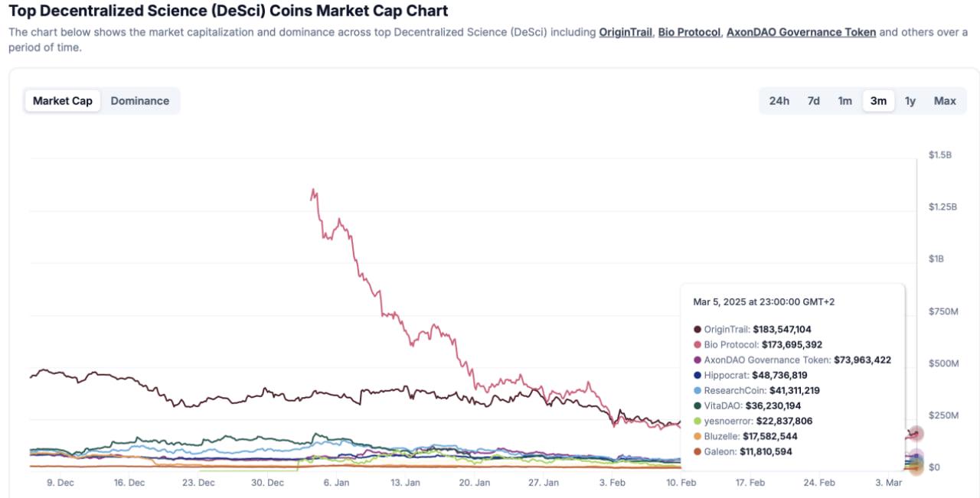This screenshot has height=498, width=980.
Task: Select the Market Cap tab
Action: [63, 101]
